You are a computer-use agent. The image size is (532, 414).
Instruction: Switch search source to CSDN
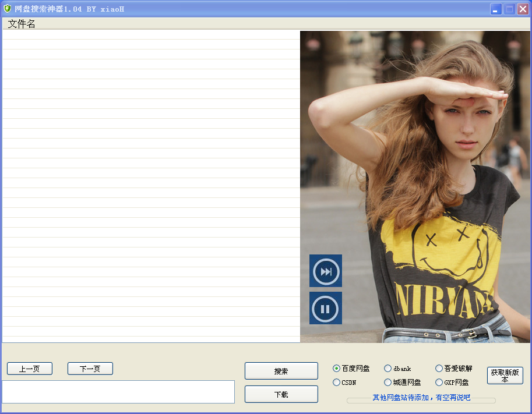[x=337, y=383]
